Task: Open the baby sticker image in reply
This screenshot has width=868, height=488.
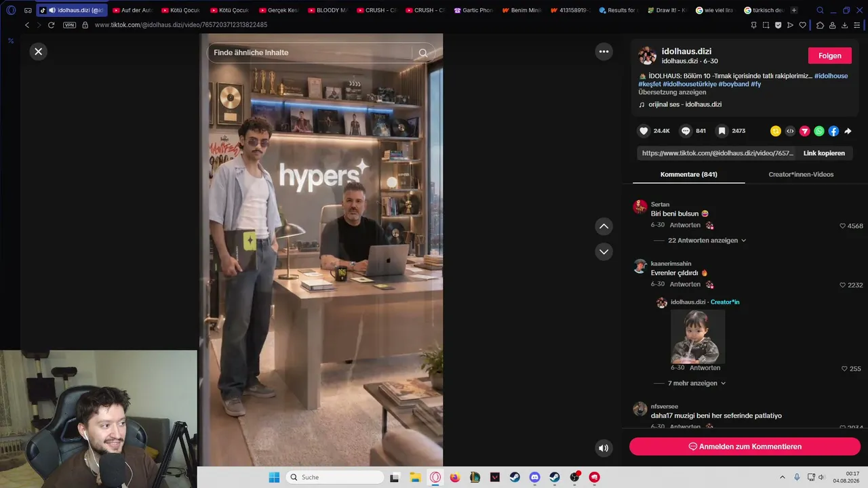Action: click(x=698, y=337)
